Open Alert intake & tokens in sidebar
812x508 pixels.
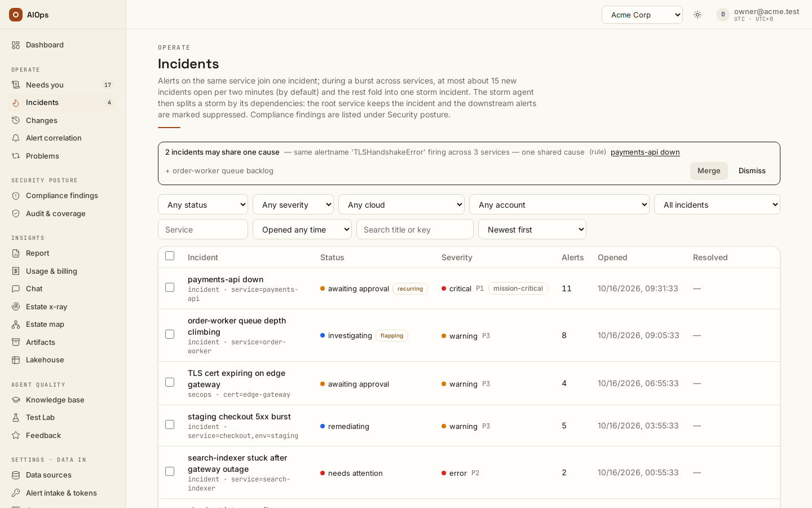click(x=63, y=493)
